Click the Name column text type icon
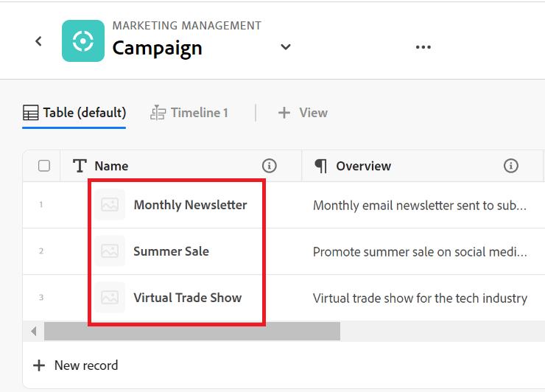Image resolution: width=545 pixels, height=392 pixels. (x=80, y=166)
